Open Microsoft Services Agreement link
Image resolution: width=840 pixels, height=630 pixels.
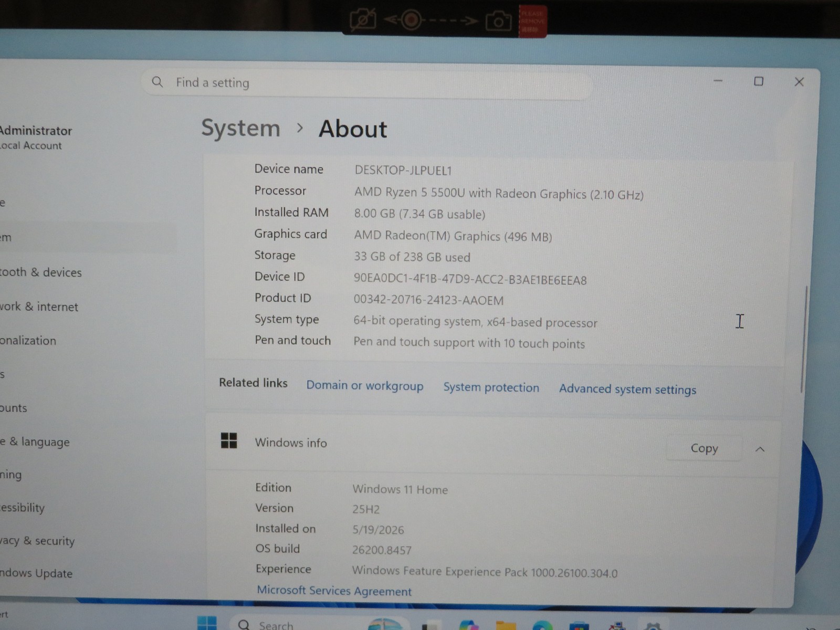coord(334,591)
